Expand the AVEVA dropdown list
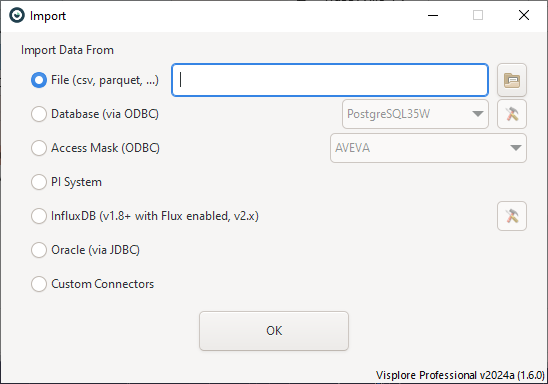Image resolution: width=548 pixels, height=384 pixels. click(428, 148)
